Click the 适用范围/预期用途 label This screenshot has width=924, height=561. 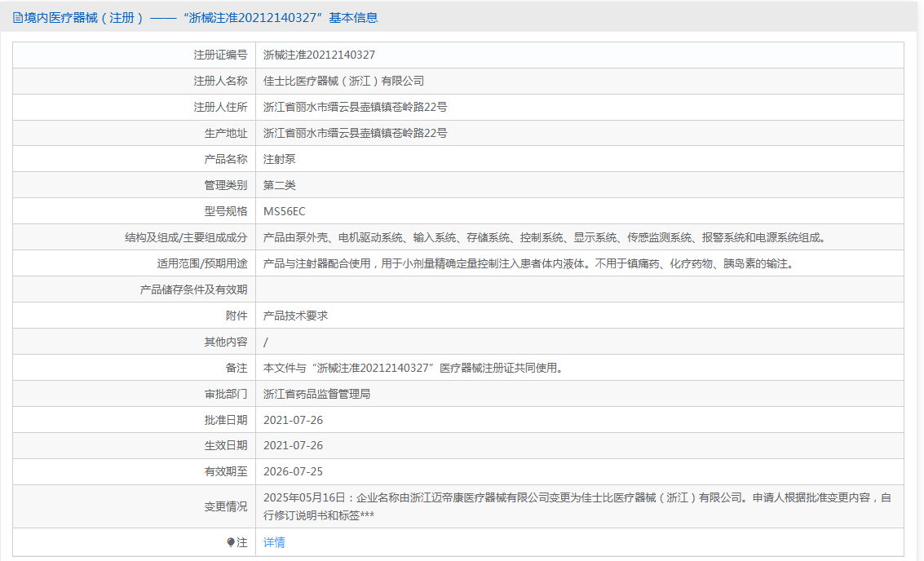coord(202,263)
